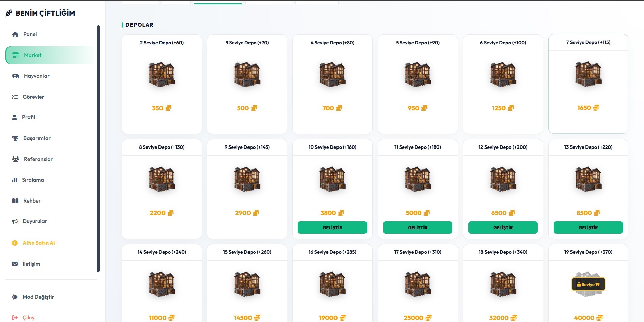The image size is (644, 322).
Task: Click the Mod Değiştir gear icon
Action: pos(15,297)
